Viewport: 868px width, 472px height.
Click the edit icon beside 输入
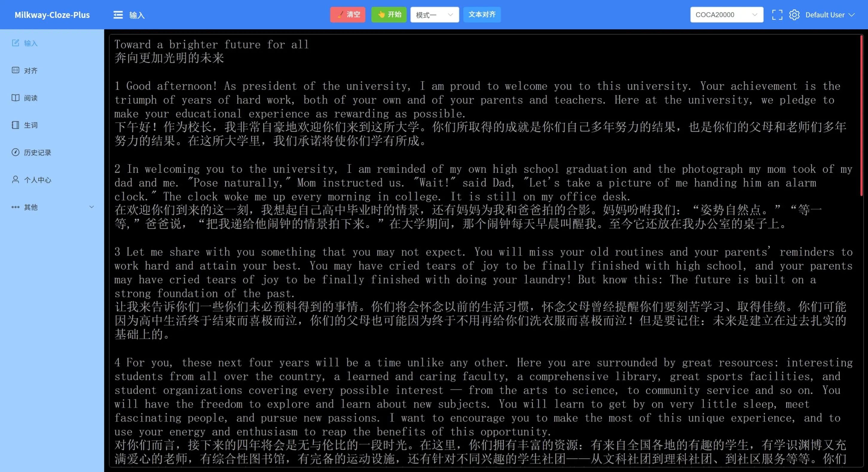[x=16, y=43]
